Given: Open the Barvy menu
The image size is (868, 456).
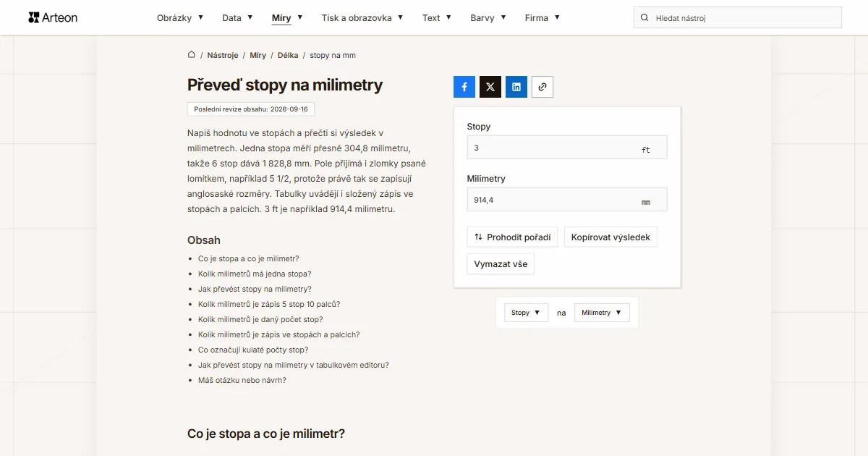Looking at the screenshot, I should click(x=488, y=18).
